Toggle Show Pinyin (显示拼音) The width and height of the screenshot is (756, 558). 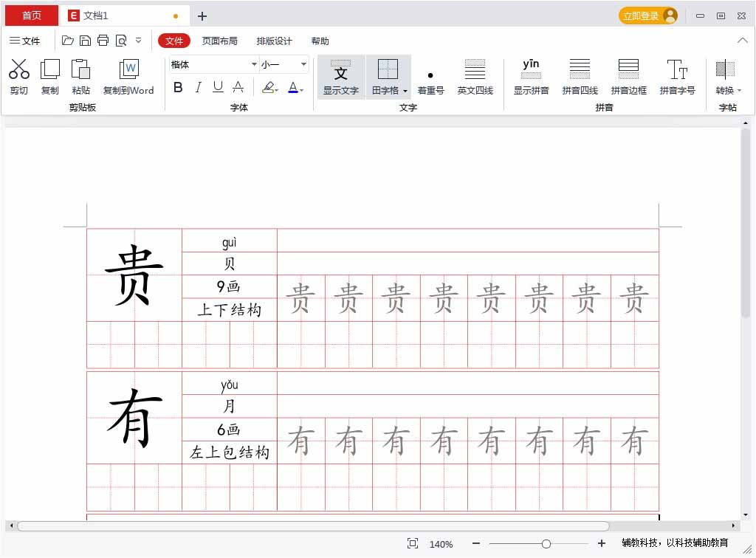click(531, 77)
